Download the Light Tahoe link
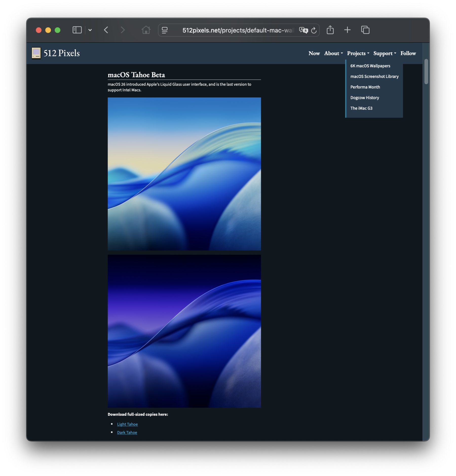Screen dimensions: 456x476 tap(127, 424)
